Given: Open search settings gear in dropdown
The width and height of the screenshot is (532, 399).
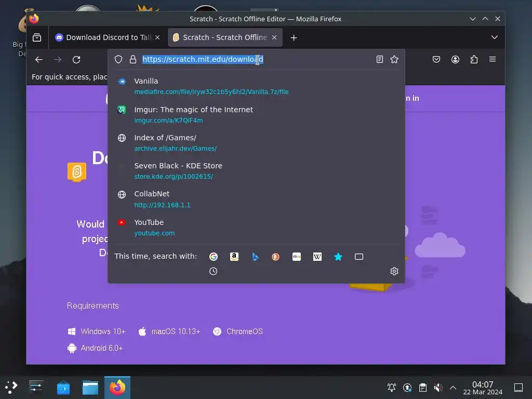Looking at the screenshot, I should [394, 271].
